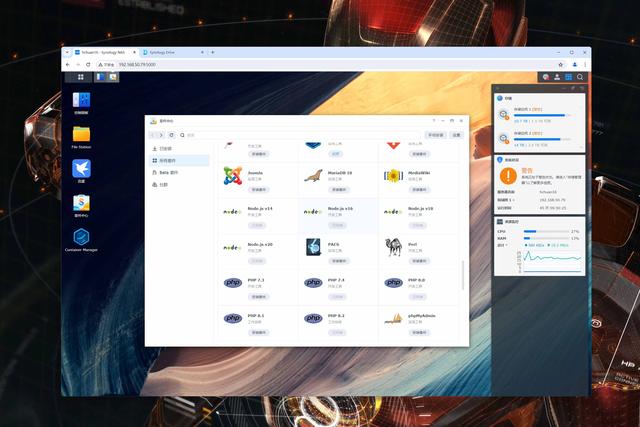Open browser profile icon

click(x=574, y=64)
